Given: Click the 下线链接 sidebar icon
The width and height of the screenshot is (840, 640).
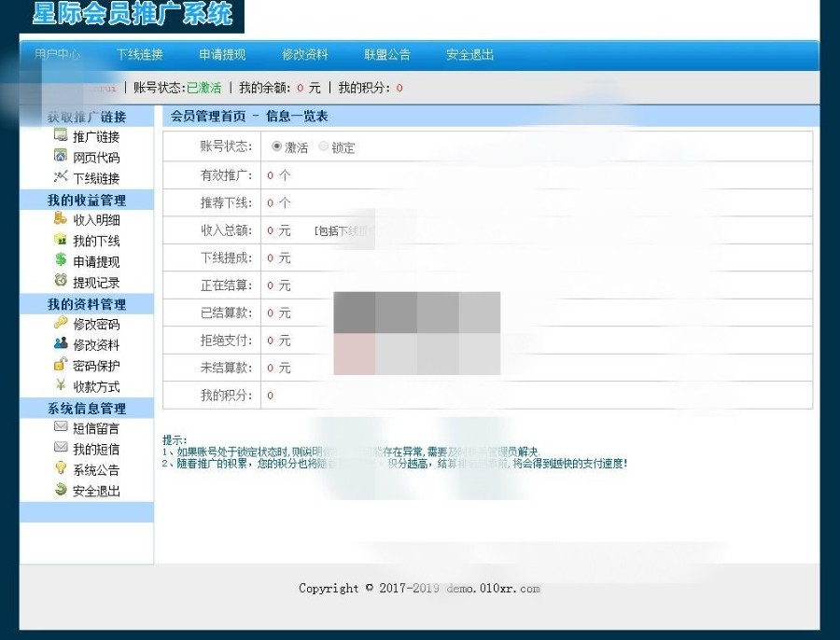Looking at the screenshot, I should click(x=61, y=176).
